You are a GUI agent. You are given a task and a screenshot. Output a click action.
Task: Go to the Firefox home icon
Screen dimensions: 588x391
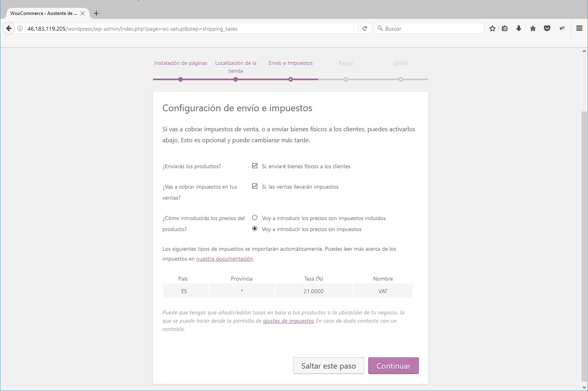(x=533, y=28)
